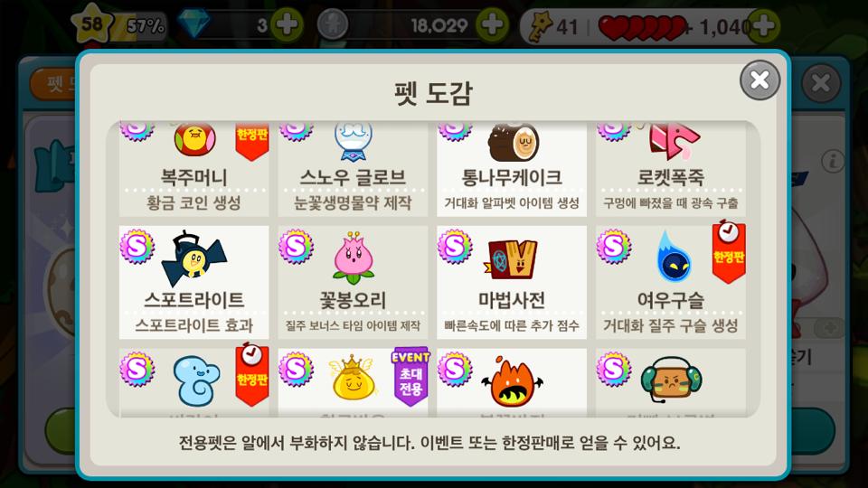
Task: Open the 스노우 글로브 pet entry
Action: point(353,169)
